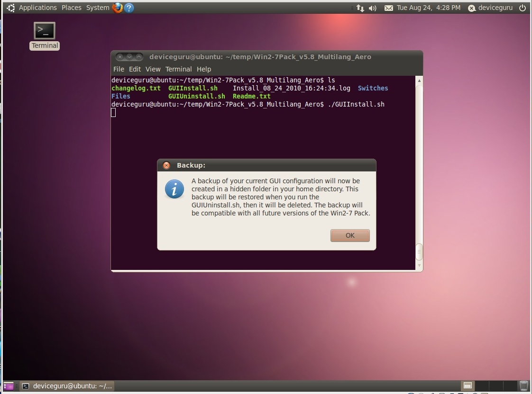532x394 pixels.
Task: Click the mail envelope indicator icon
Action: point(388,8)
